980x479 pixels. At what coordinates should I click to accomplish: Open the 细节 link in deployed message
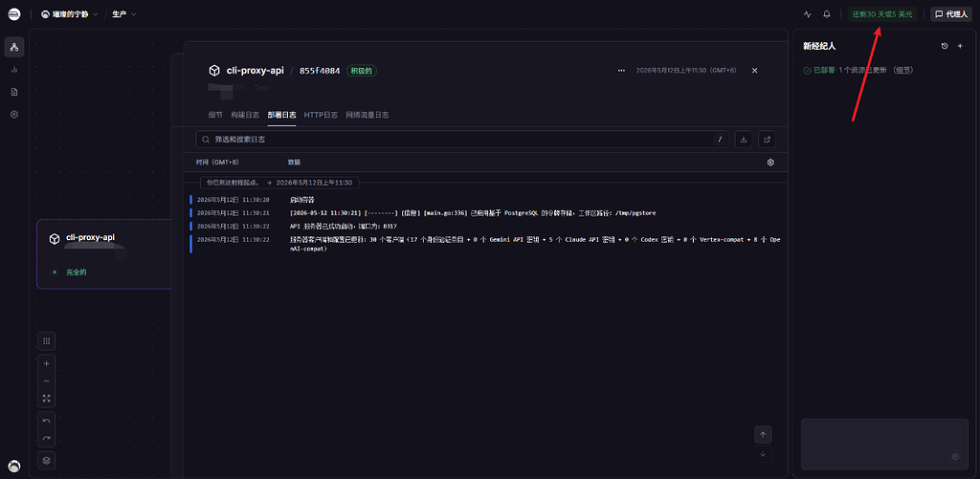click(903, 70)
